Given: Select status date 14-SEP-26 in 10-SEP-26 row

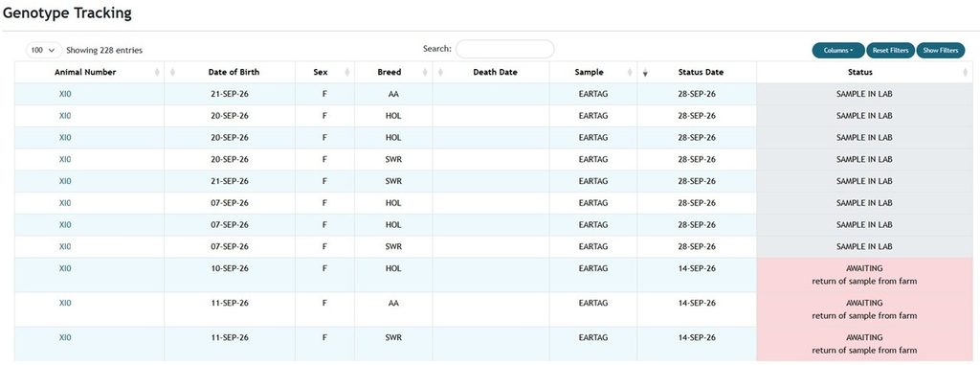Looking at the screenshot, I should (x=697, y=268).
